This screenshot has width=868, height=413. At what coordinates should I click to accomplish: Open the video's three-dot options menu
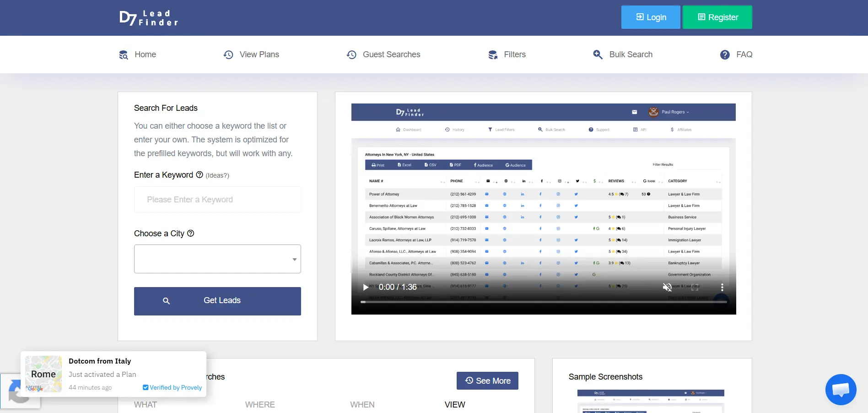722,287
